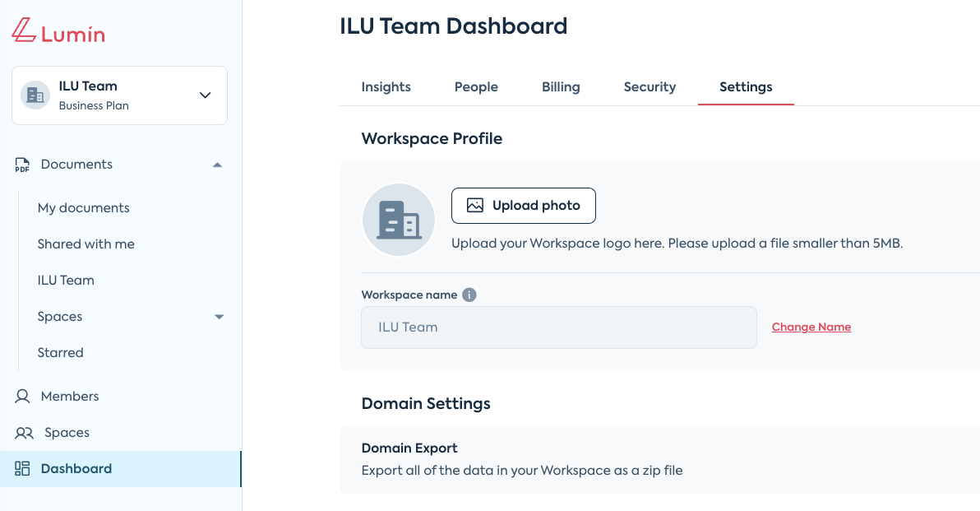Click the 'Upload your Workspace logo here' hint text
980x511 pixels.
(677, 244)
